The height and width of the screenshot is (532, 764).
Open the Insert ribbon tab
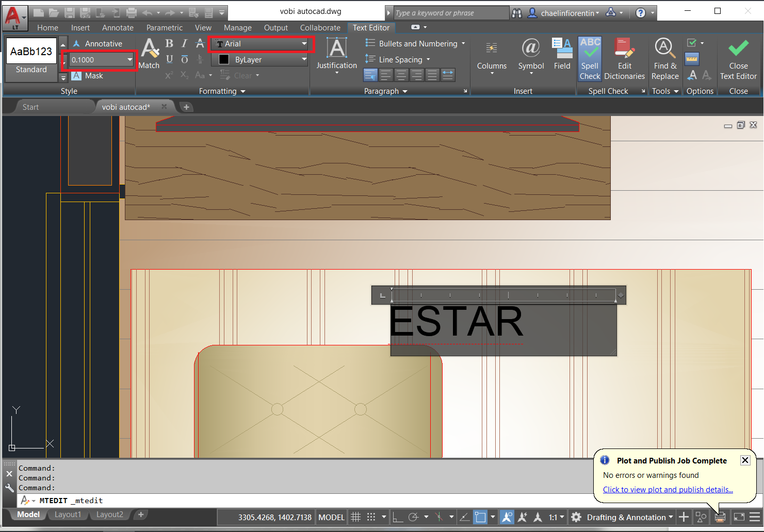click(80, 28)
